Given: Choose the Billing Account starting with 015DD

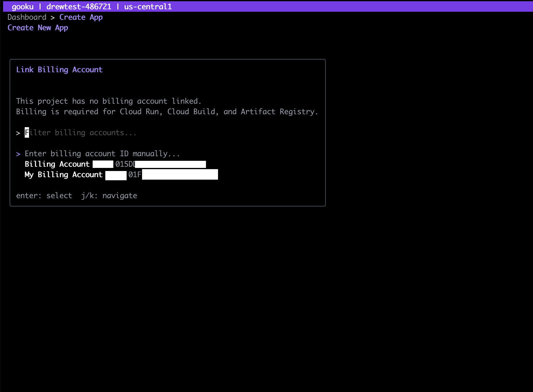Looking at the screenshot, I should (115, 164).
